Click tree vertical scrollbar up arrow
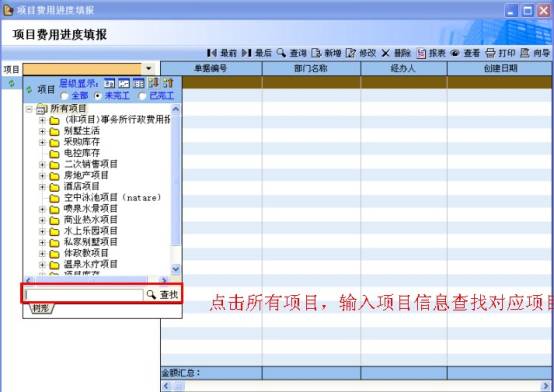Image resolution: width=554 pixels, height=392 pixels. (x=176, y=109)
